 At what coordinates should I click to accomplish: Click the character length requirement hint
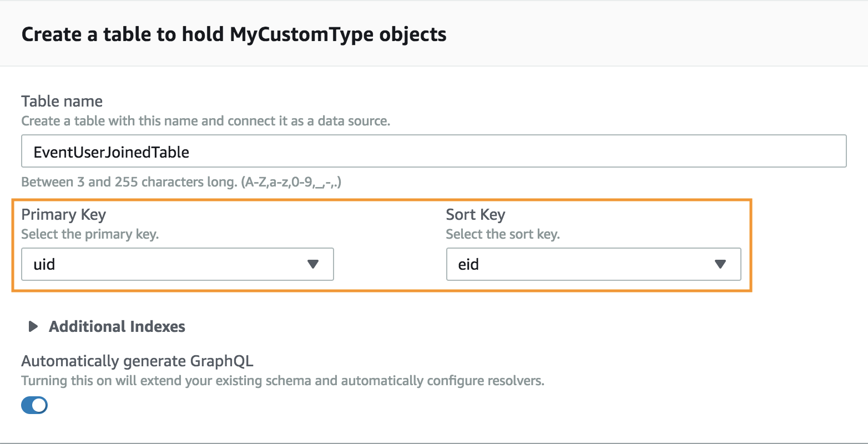(181, 182)
